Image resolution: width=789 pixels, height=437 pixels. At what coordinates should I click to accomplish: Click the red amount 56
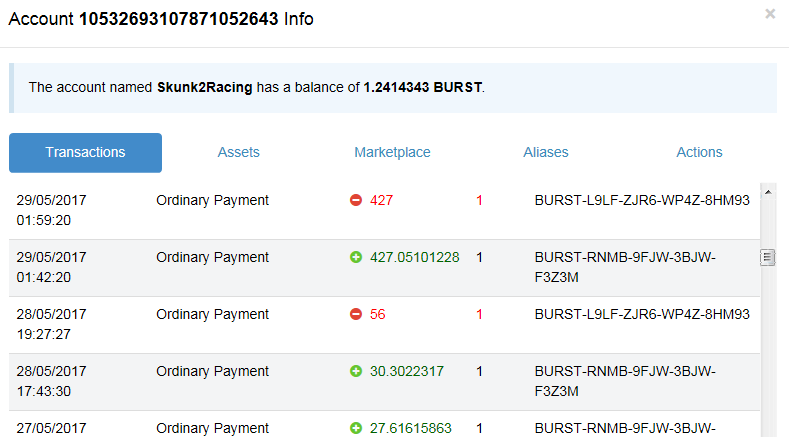click(x=377, y=314)
